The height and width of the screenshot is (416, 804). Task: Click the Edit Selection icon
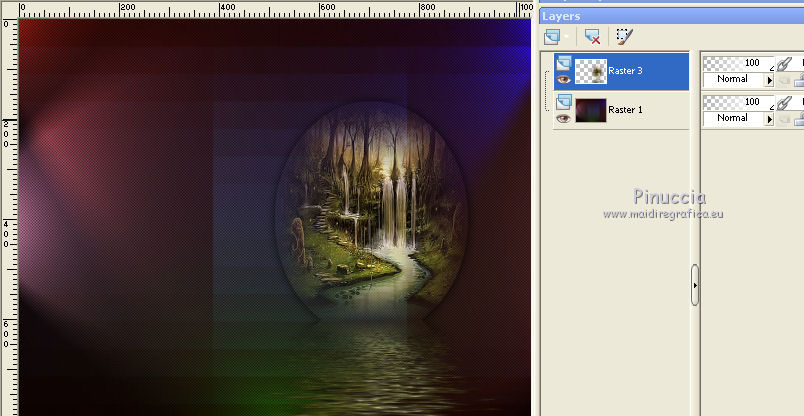click(624, 36)
